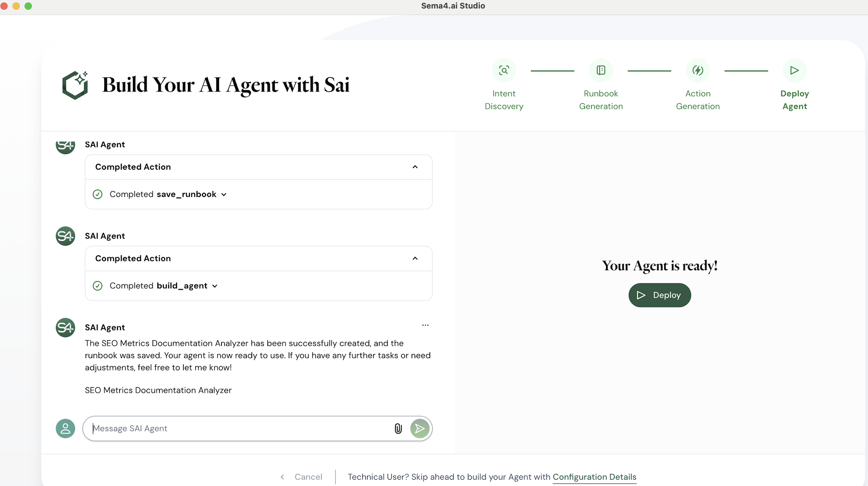Expand the save_runbook details chevron
The image size is (868, 486).
click(224, 194)
